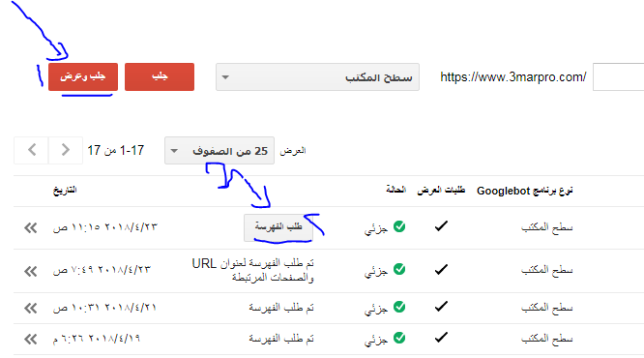The width and height of the screenshot is (644, 358).
Task: Click green status icon in ٧:٤٩ row
Action: tap(399, 269)
